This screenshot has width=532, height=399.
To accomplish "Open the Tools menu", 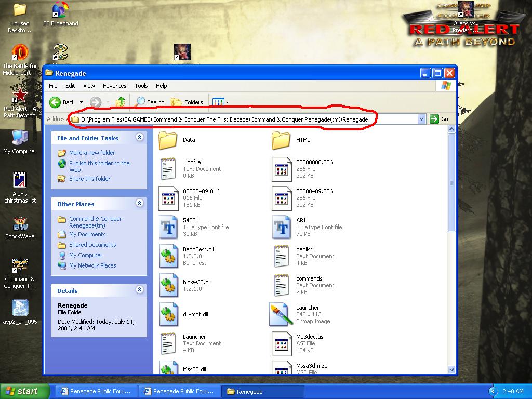I will [141, 86].
